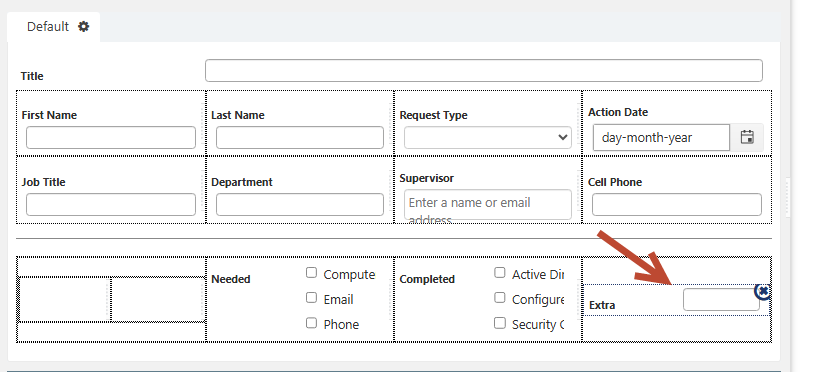Click into the Action Date field
The image size is (821, 372).
tap(661, 138)
